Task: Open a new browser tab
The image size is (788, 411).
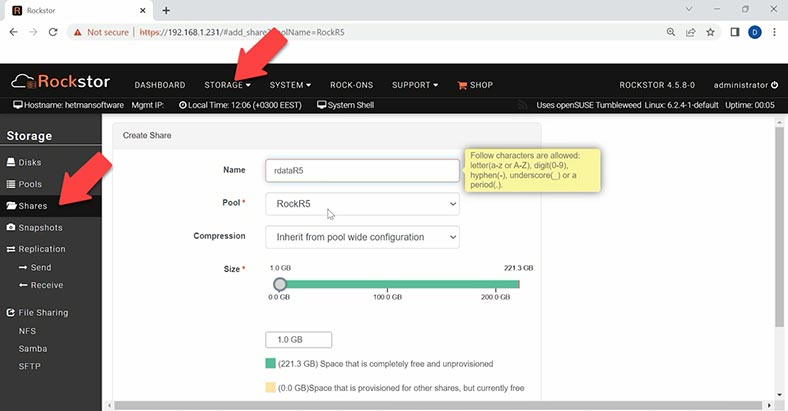Action: [166, 10]
